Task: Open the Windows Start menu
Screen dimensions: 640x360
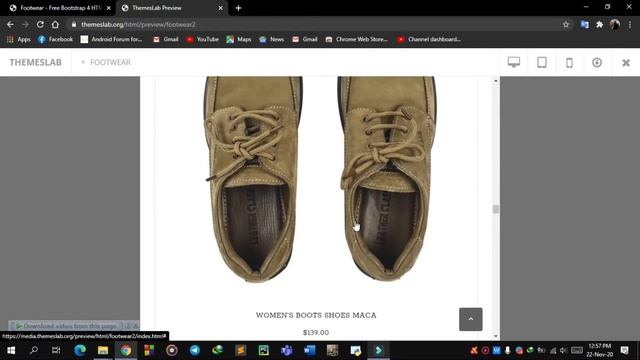Action: (x=11, y=350)
